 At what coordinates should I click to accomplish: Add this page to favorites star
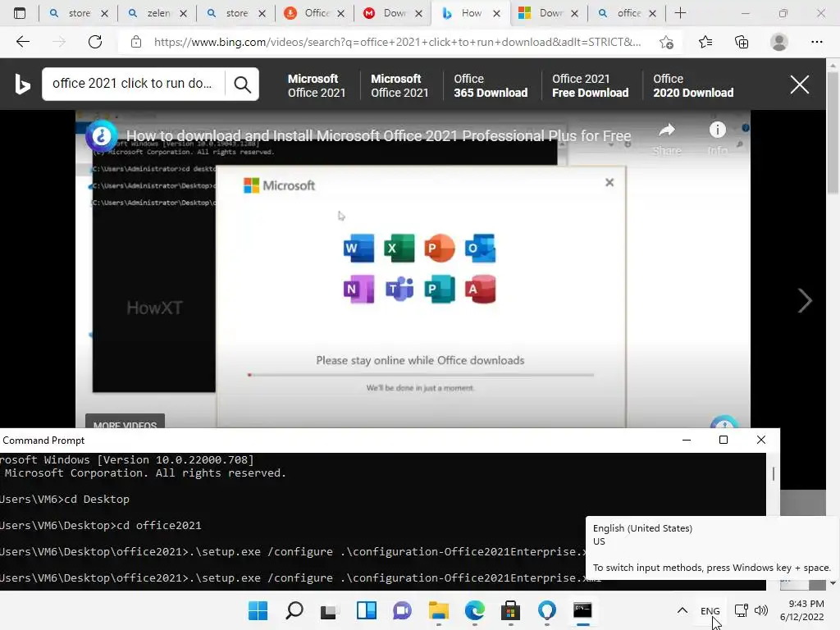666,42
